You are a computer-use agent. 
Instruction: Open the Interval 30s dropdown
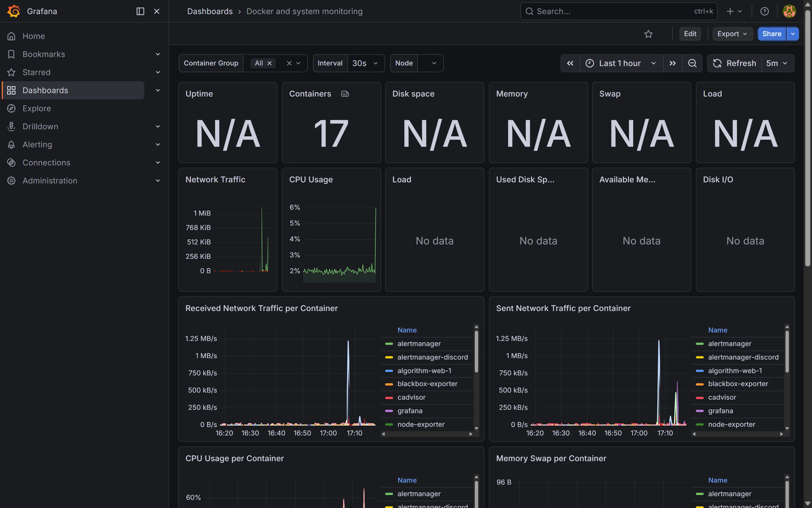point(366,63)
